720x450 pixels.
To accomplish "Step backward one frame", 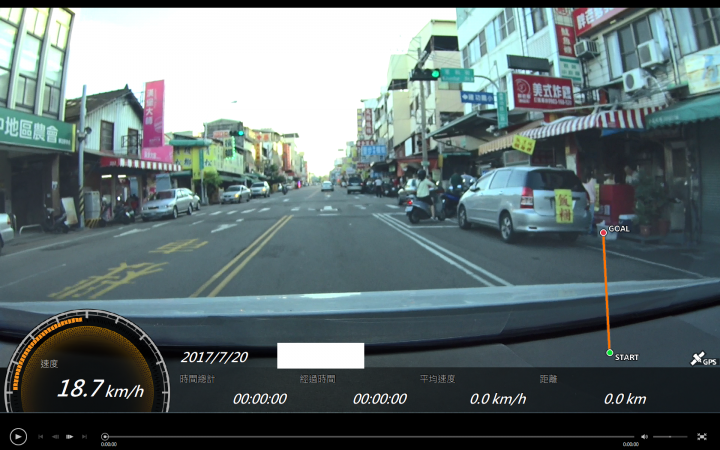I will (x=55, y=437).
